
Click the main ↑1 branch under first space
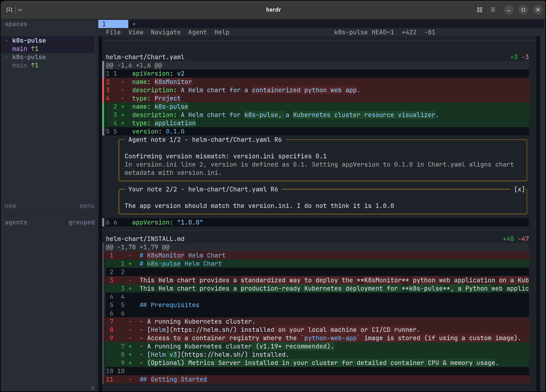[25, 49]
